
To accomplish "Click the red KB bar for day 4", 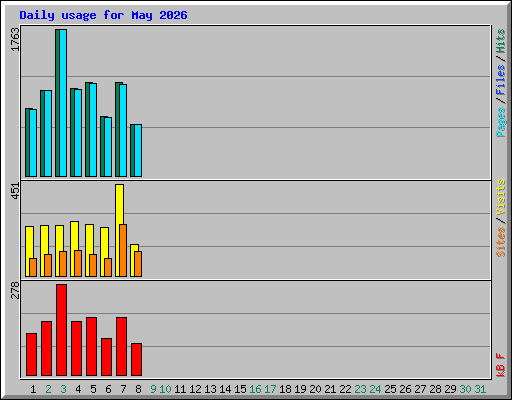I will point(76,349).
